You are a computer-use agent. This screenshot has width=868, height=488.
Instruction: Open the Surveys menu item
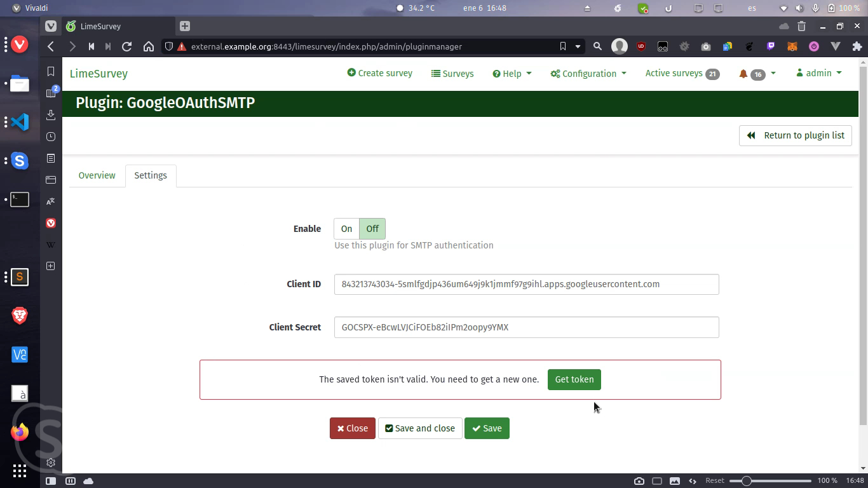452,74
